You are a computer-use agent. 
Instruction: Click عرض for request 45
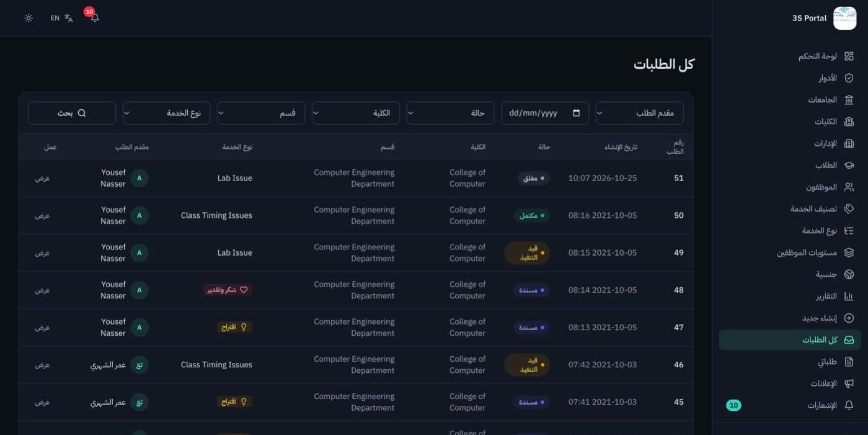pos(42,401)
